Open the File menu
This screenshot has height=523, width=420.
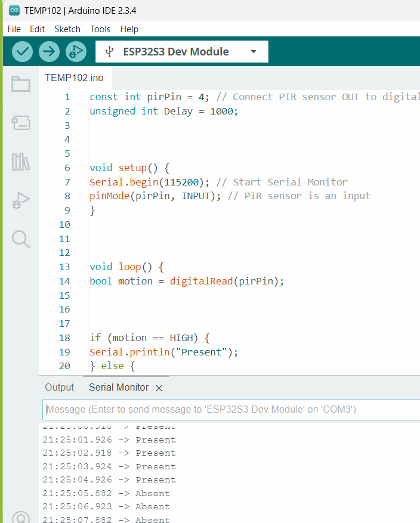pyautogui.click(x=14, y=29)
